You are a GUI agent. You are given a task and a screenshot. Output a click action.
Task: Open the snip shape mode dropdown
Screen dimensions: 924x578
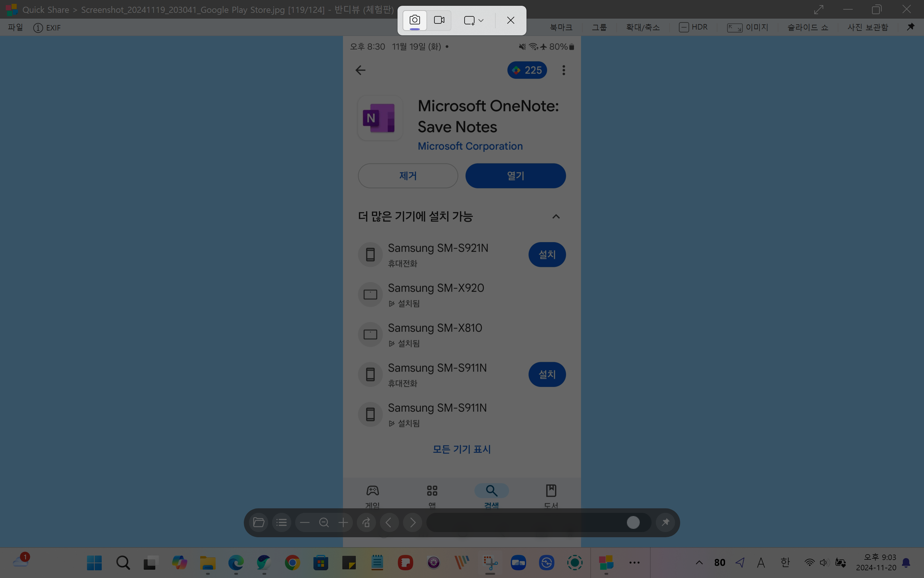(x=474, y=20)
